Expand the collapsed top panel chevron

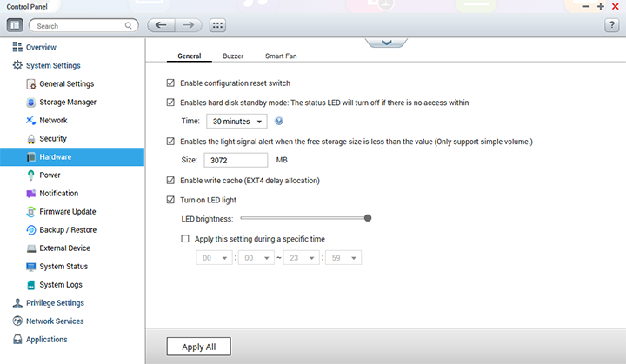point(387,42)
